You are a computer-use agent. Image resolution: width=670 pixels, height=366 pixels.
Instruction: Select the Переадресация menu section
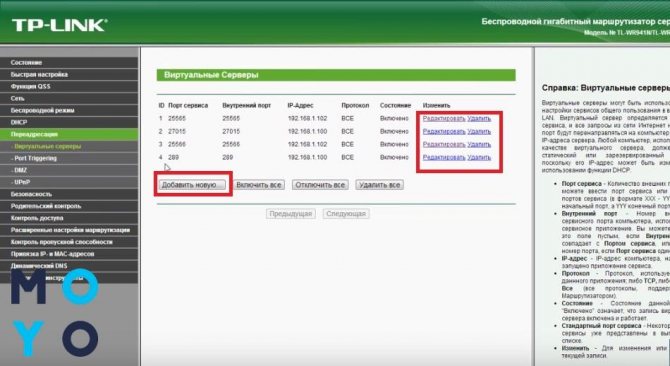(69, 134)
